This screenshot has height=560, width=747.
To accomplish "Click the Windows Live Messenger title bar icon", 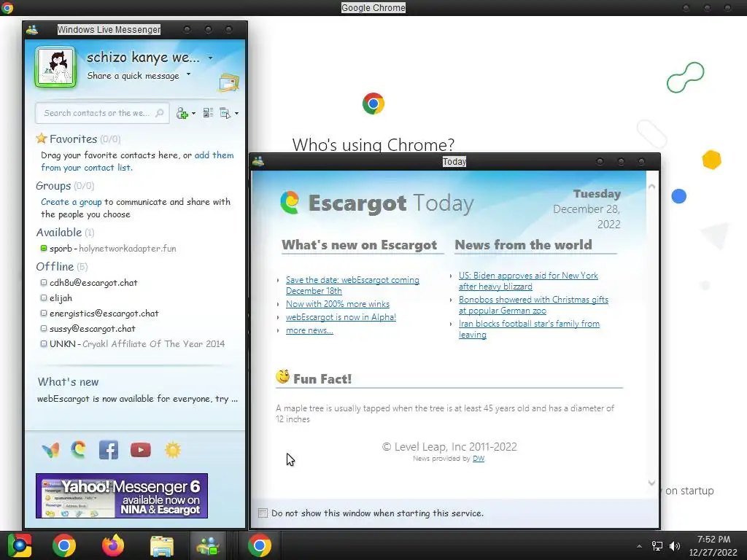I will 32,29.
